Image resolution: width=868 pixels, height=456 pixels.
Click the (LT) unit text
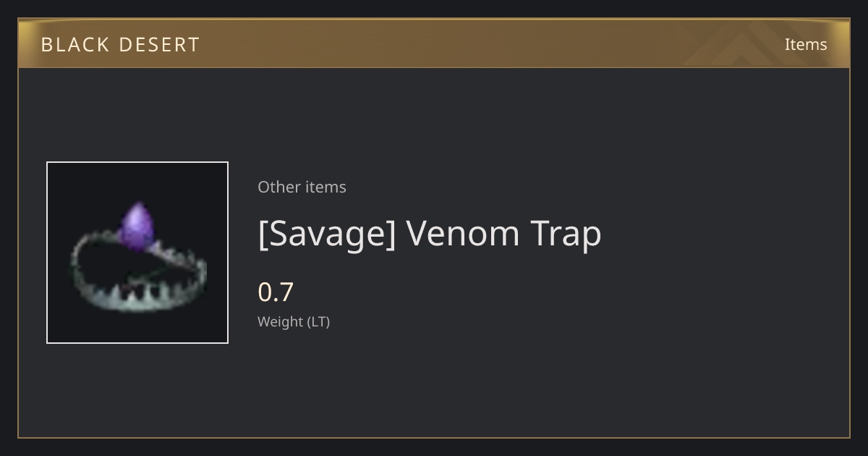(x=318, y=322)
